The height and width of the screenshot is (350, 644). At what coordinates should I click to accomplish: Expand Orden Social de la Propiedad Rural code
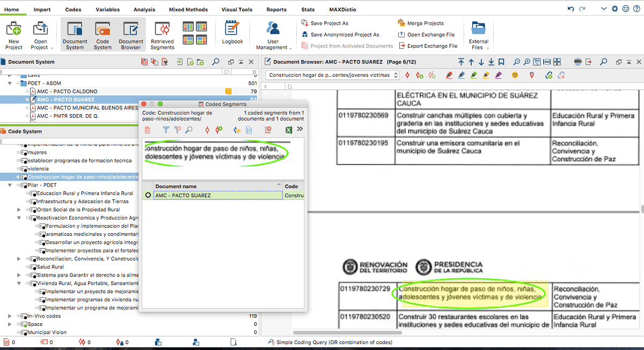(x=19, y=210)
